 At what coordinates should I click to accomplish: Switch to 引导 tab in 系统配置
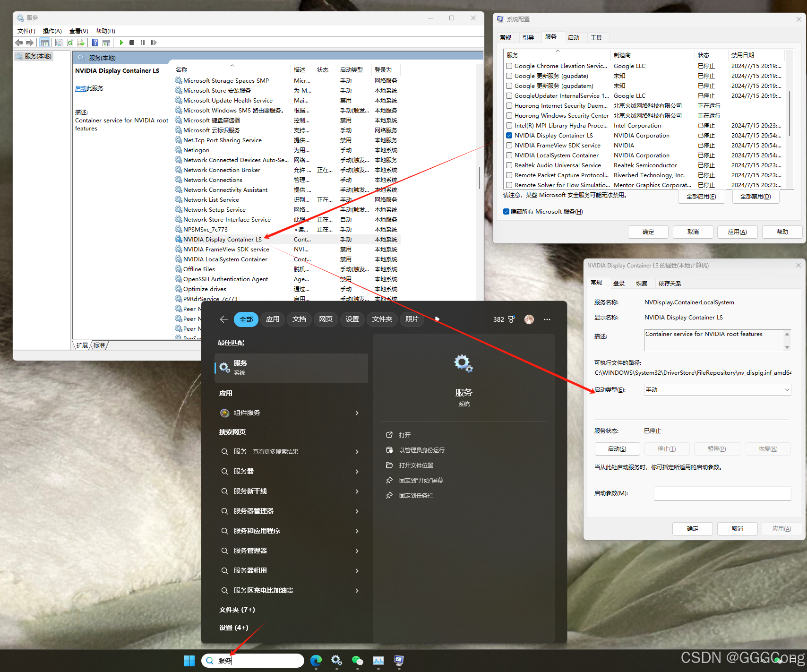[x=528, y=38]
